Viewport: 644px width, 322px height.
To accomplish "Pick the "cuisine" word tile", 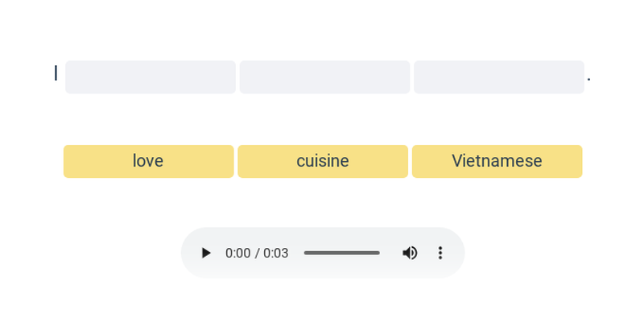I will 323,161.
